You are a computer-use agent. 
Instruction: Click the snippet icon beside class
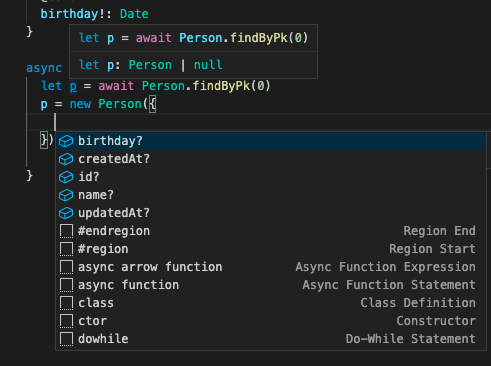66,303
